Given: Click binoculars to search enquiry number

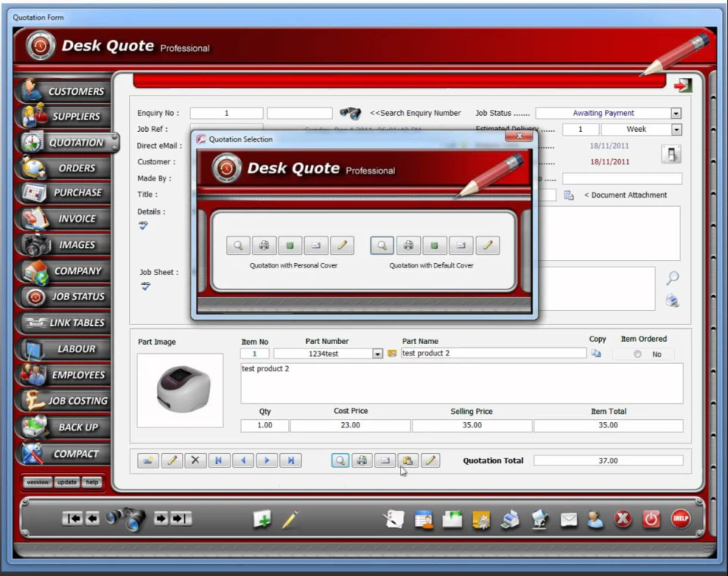Looking at the screenshot, I should (350, 113).
